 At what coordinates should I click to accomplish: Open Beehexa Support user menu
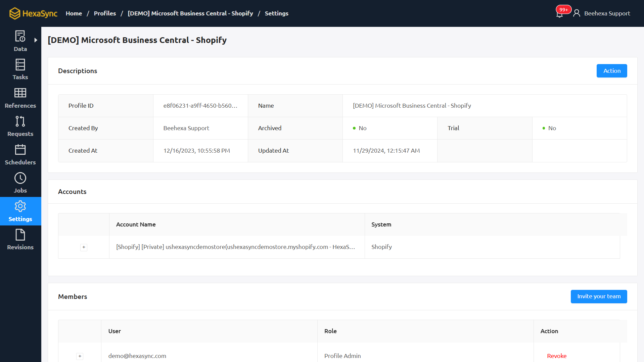pyautogui.click(x=607, y=13)
